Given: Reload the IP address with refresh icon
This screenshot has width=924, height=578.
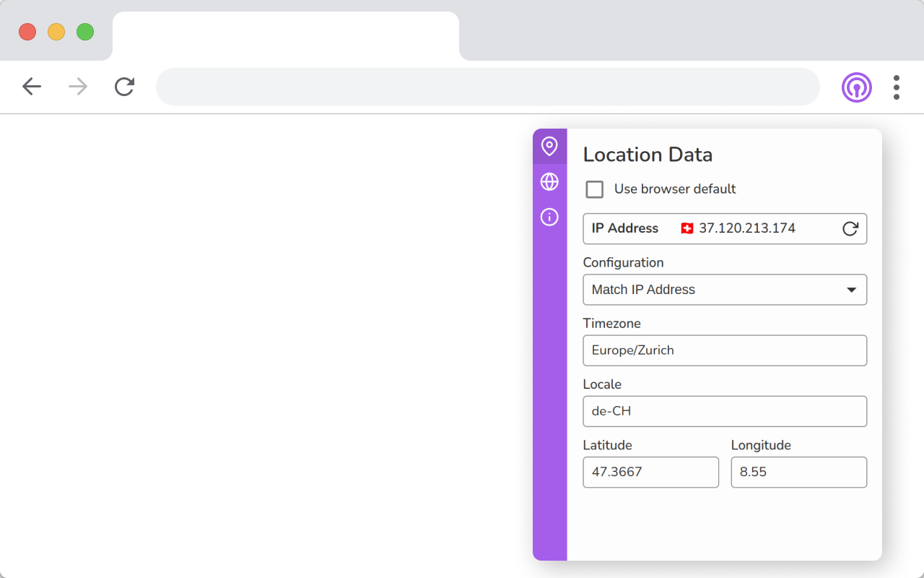Looking at the screenshot, I should [x=850, y=229].
